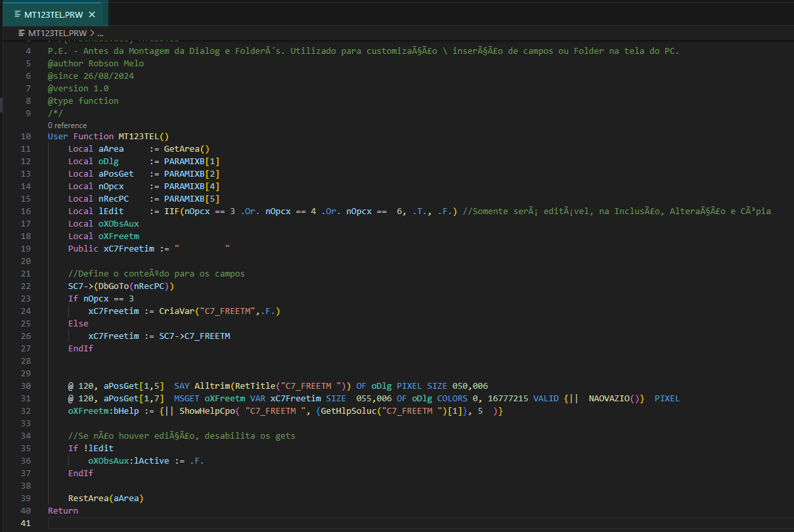
Task: Open the "0 reference" CodeLens link
Action: tap(67, 125)
